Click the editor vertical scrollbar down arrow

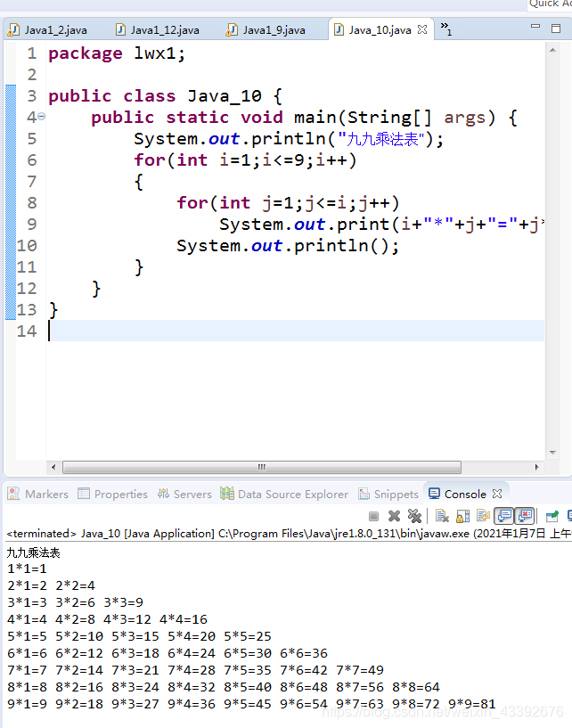552,453
